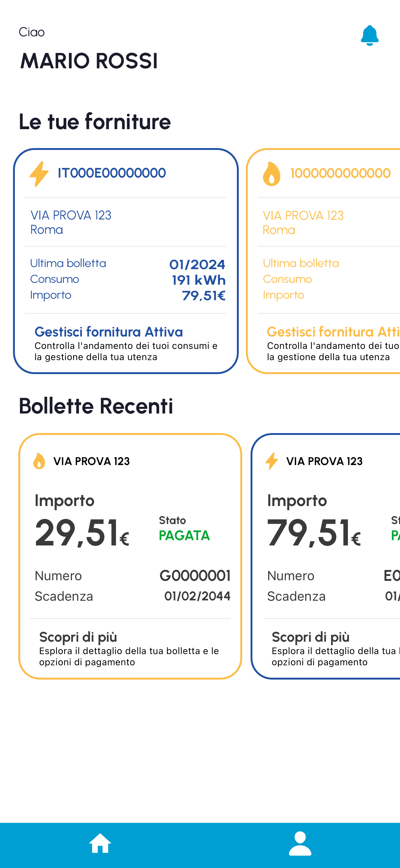The image size is (400, 868).
Task: Tap the lightning icon on 79,51€ bill
Action: pos(271,461)
